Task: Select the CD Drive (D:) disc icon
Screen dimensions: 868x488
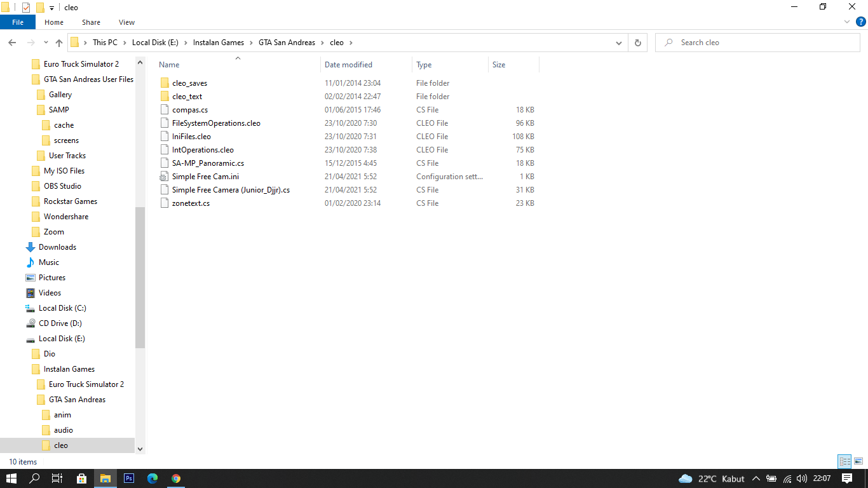Action: [x=31, y=323]
